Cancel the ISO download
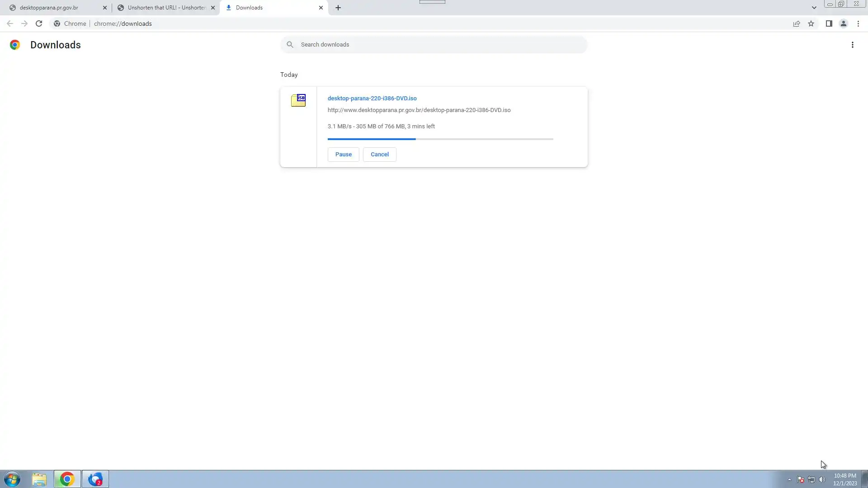This screenshot has height=488, width=868. (379, 155)
